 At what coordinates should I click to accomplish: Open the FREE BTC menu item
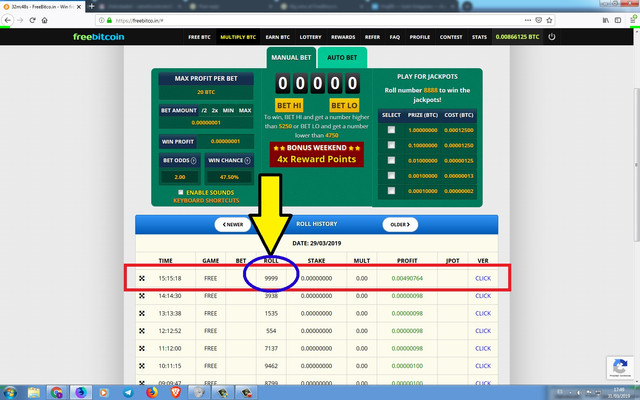coord(199,37)
